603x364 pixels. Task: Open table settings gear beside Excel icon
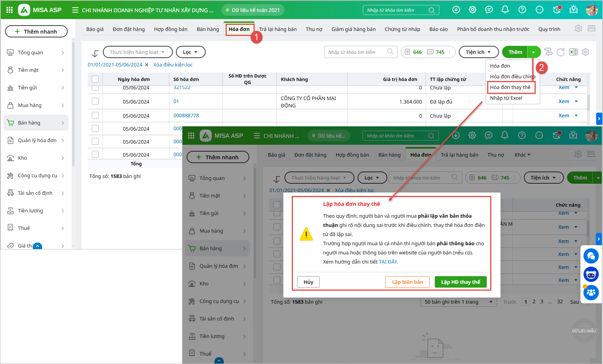[585, 52]
